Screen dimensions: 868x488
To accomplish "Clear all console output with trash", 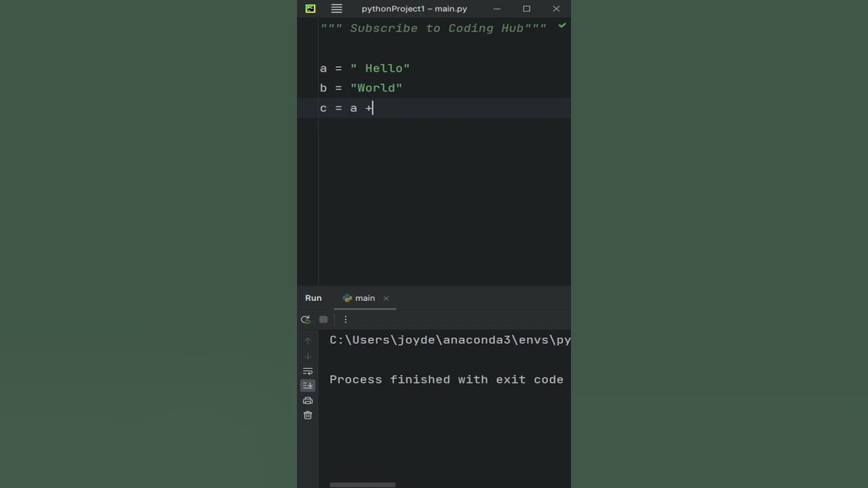I will (308, 415).
